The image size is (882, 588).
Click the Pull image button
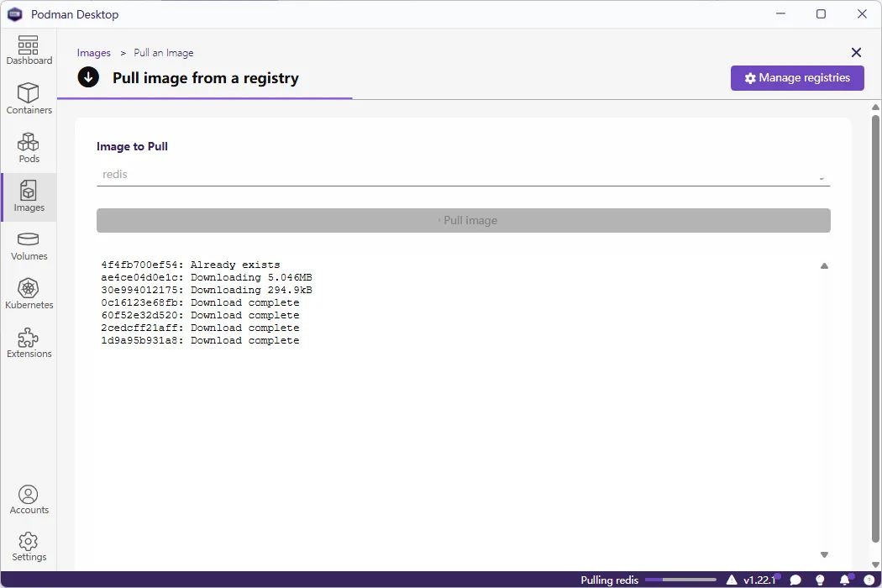pyautogui.click(x=464, y=220)
